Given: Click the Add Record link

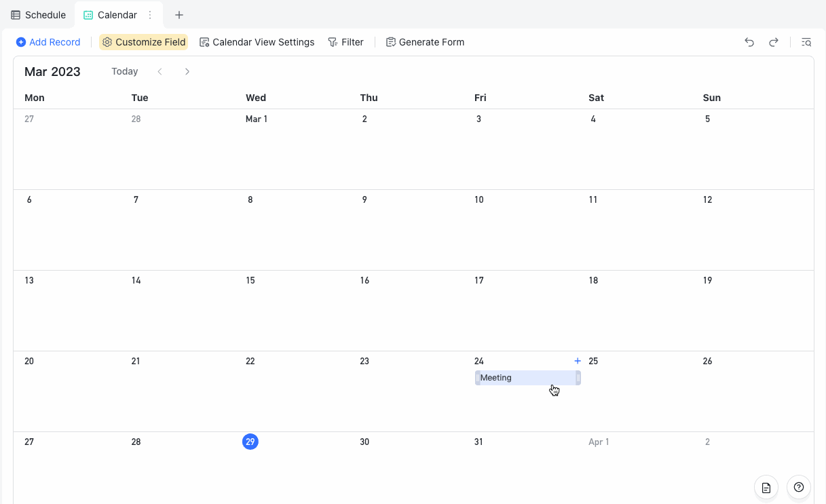Looking at the screenshot, I should (x=48, y=42).
